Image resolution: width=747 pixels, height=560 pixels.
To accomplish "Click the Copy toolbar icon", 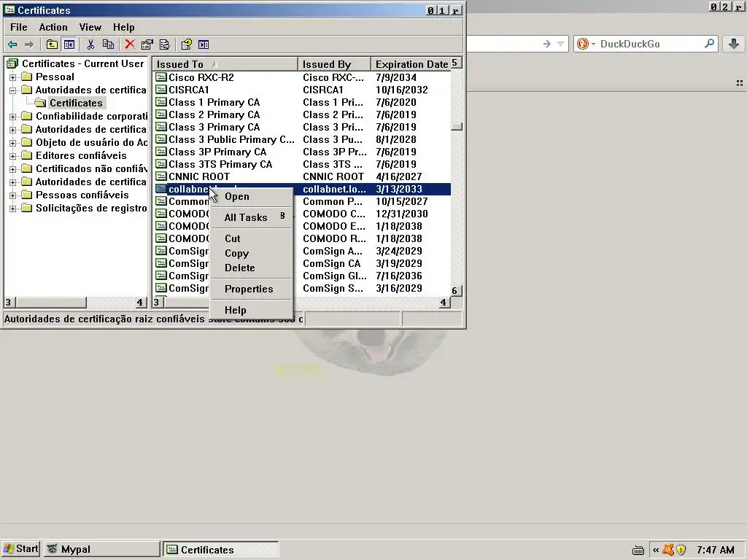I will pos(109,44).
